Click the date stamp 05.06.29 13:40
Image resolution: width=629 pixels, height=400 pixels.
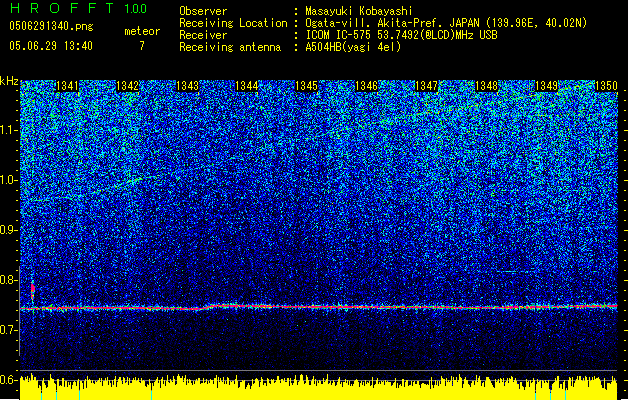(x=51, y=46)
